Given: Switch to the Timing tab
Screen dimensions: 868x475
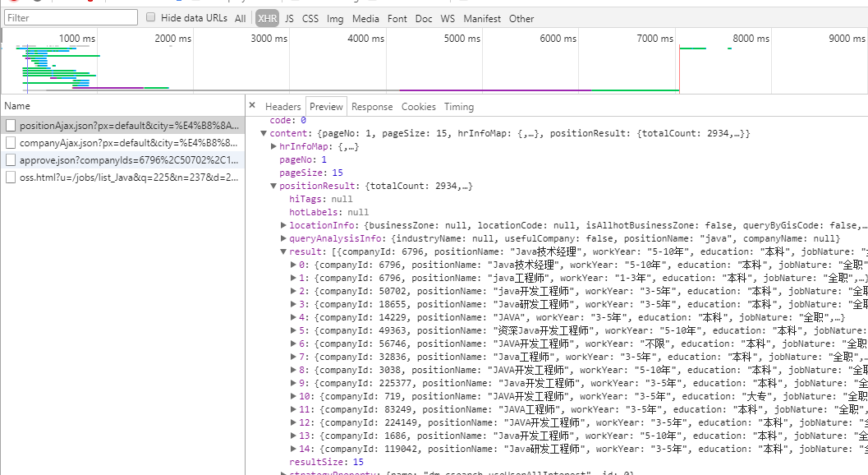Looking at the screenshot, I should pyautogui.click(x=459, y=106).
